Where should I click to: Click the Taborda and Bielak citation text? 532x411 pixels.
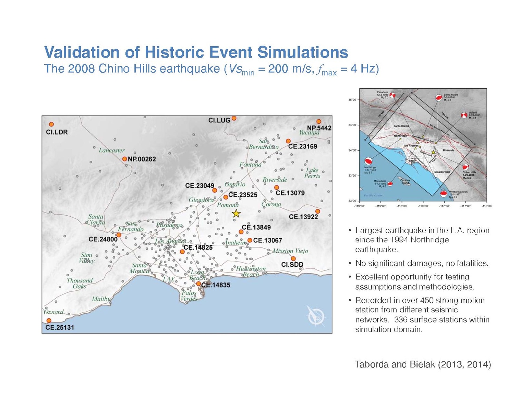click(x=423, y=364)
